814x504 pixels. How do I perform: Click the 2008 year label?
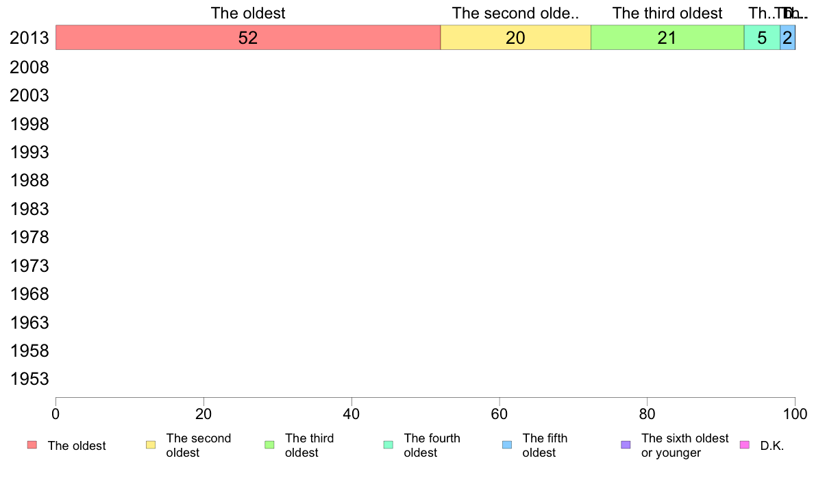29,68
